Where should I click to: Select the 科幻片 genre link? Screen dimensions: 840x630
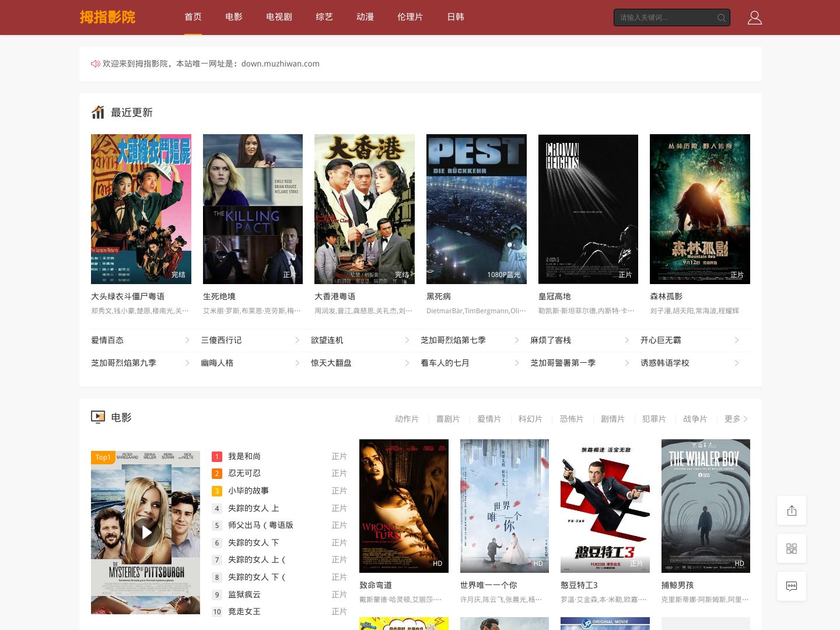coord(530,419)
